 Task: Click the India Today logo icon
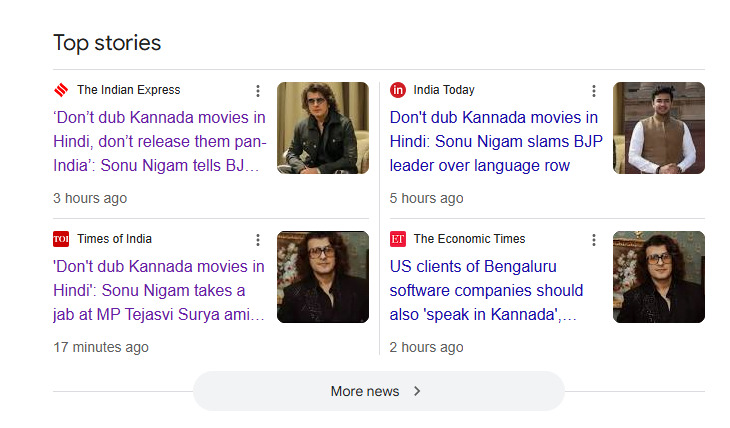coord(398,90)
